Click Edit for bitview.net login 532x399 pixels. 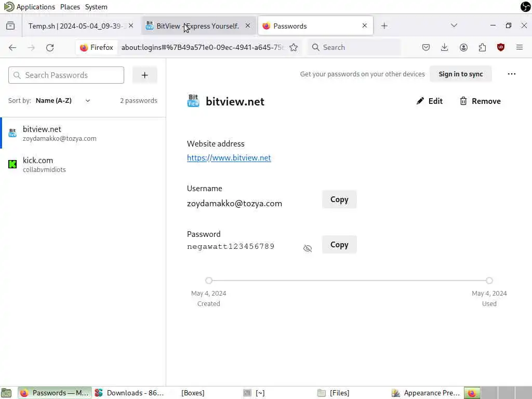429,101
